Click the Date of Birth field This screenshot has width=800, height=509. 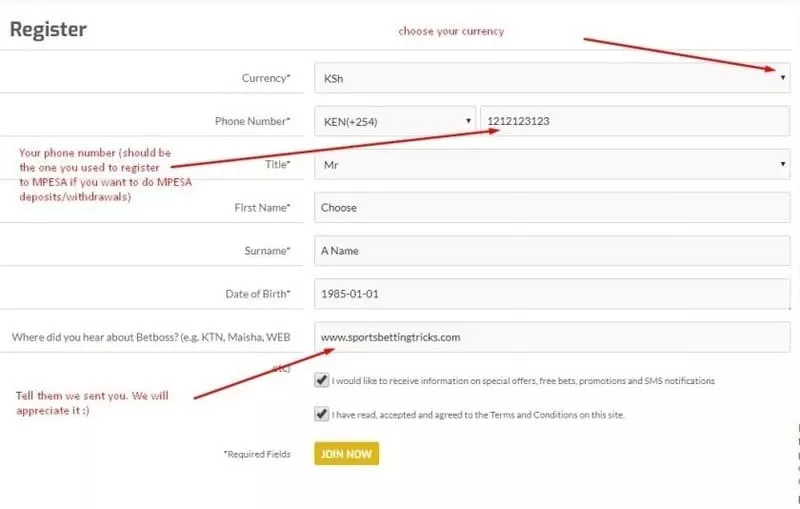[x=552, y=294]
